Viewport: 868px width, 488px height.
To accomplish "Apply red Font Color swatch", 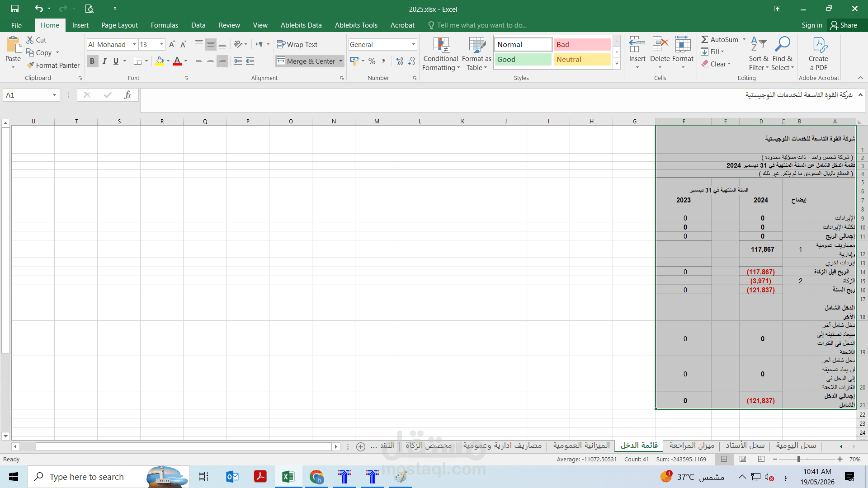I will (x=177, y=61).
